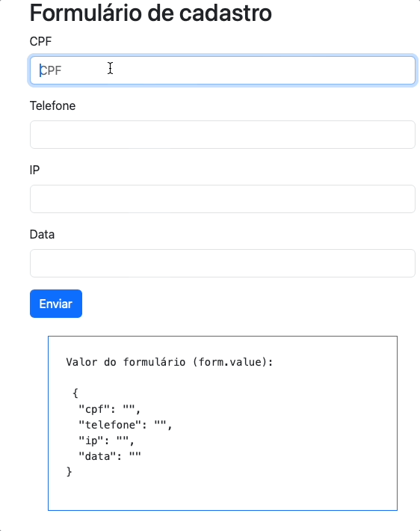Click the IP label
420x531 pixels.
(x=34, y=170)
